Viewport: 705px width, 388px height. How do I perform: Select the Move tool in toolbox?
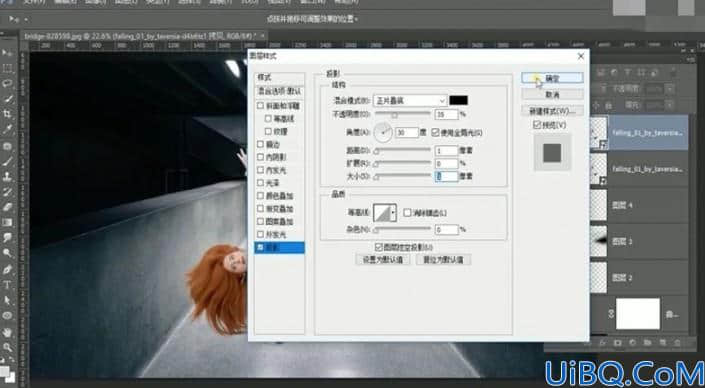[x=7, y=53]
